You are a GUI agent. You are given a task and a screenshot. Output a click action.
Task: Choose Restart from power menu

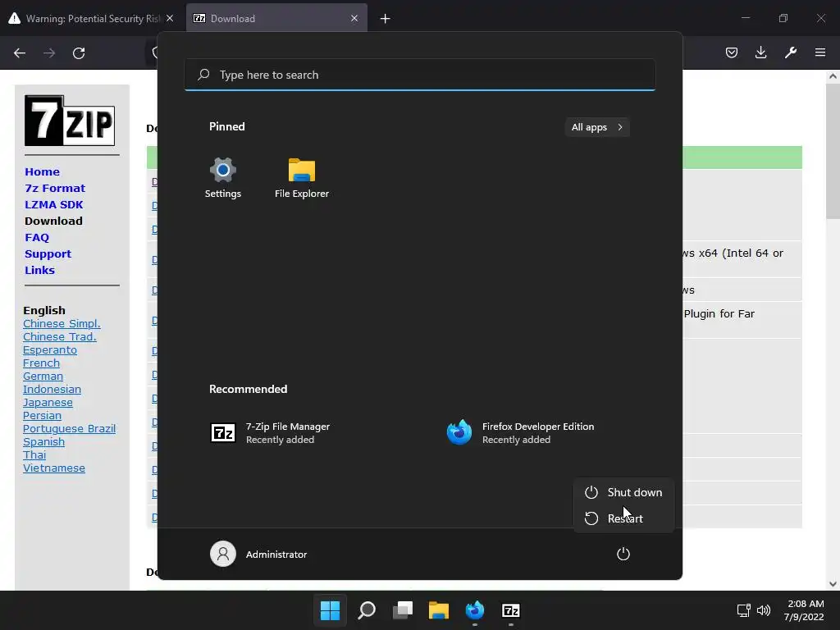(623, 518)
